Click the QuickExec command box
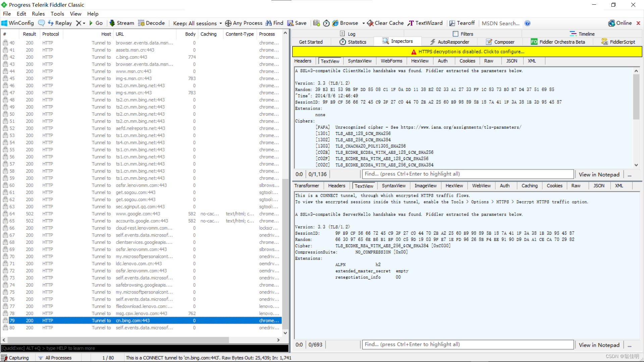The width and height of the screenshot is (644, 362). coord(145,348)
